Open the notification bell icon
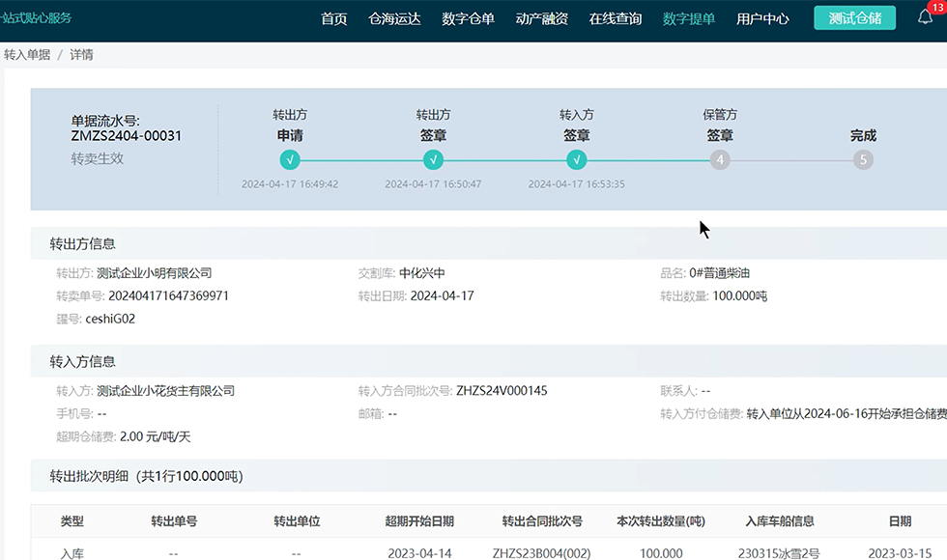 pyautogui.click(x=925, y=18)
